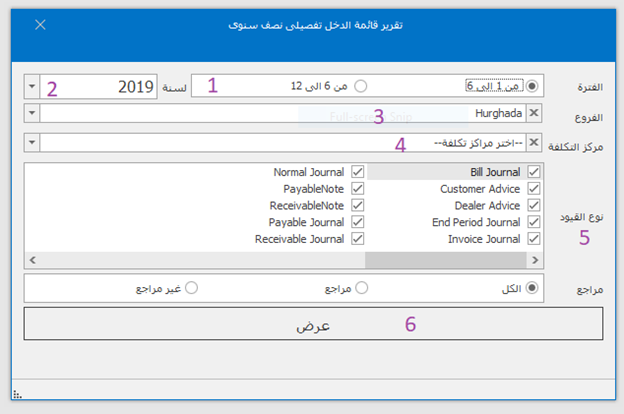This screenshot has height=414, width=624.
Task: Click the 'عرض' display report button
Action: (312, 325)
